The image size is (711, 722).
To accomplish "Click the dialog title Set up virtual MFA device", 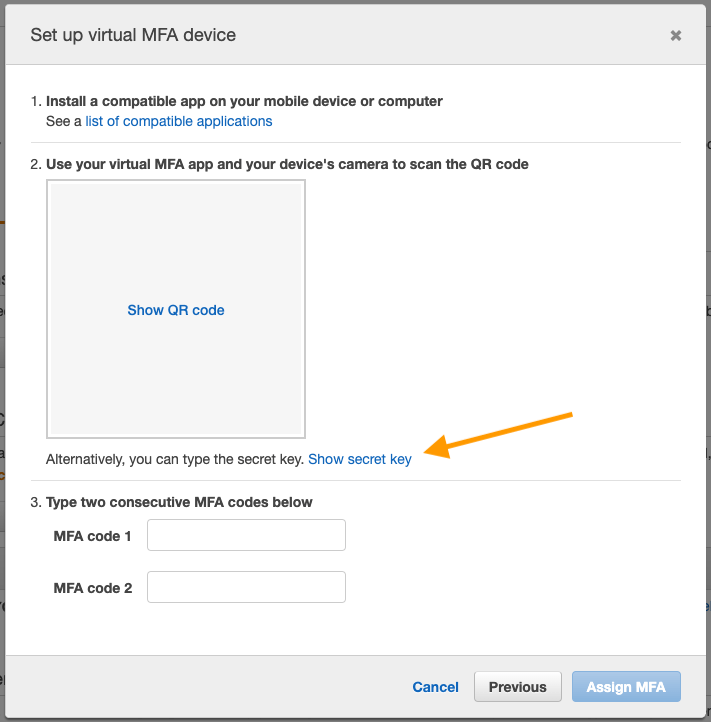I will (133, 35).
